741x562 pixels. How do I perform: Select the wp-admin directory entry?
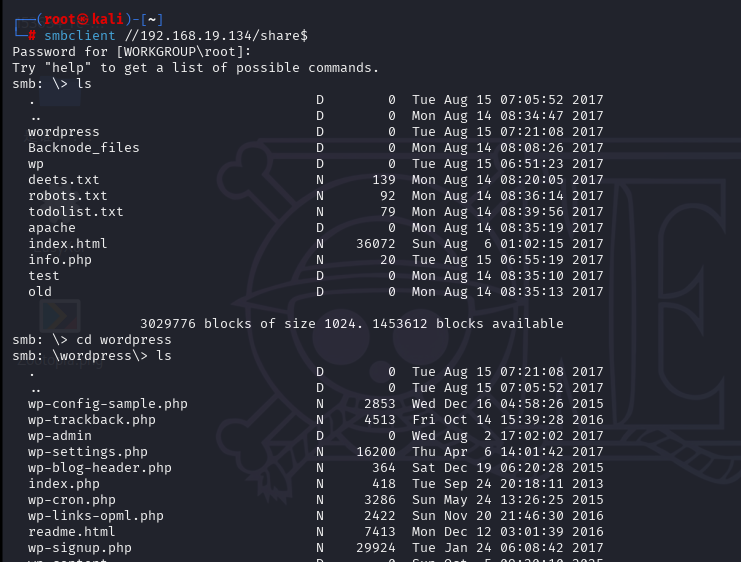(59, 435)
